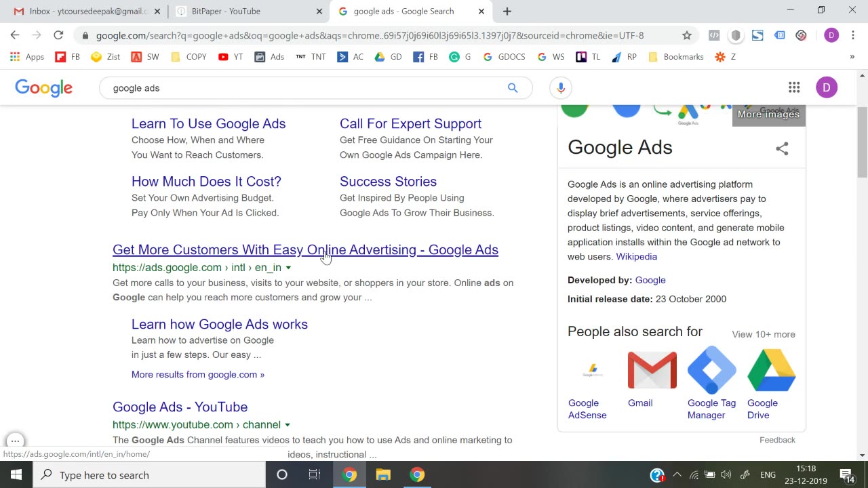Open Gmail related search thumbnail
This screenshot has width=868, height=488.
[x=652, y=371]
